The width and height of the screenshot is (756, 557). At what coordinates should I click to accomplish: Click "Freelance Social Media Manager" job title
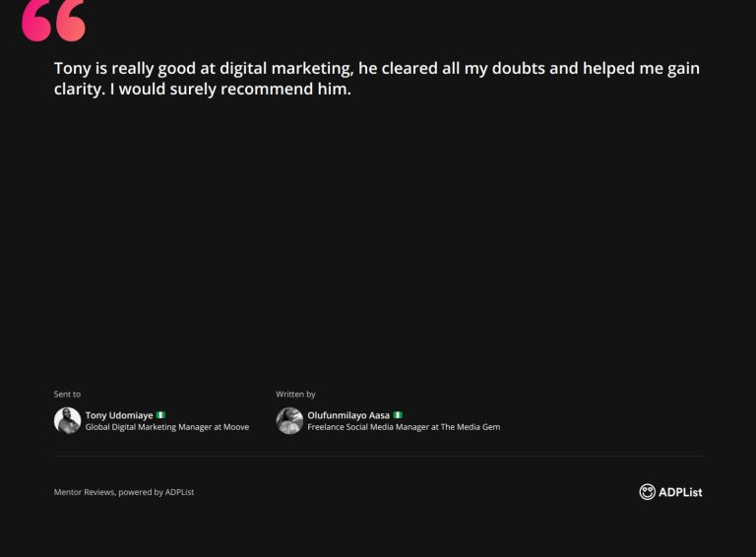366,427
